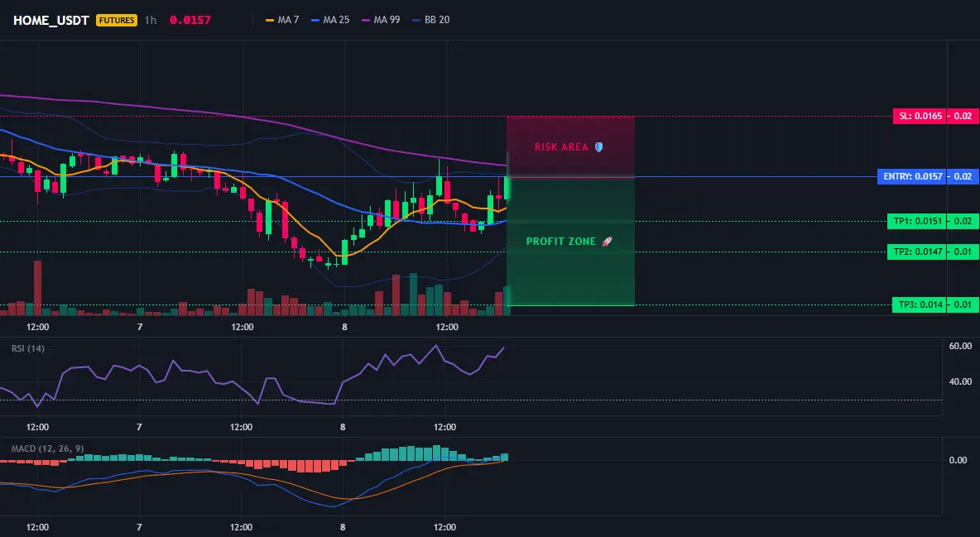Click the date label 8 on main chart axis

344,328
